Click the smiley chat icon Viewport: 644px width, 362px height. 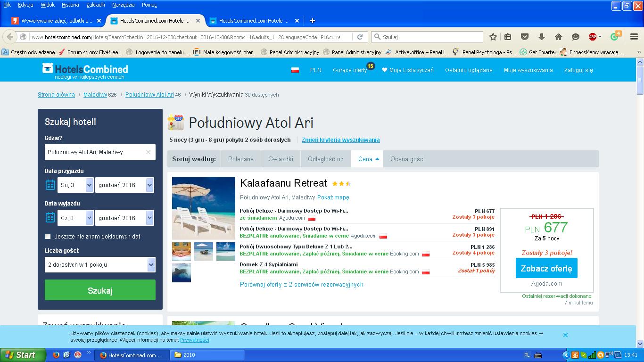pos(575,37)
